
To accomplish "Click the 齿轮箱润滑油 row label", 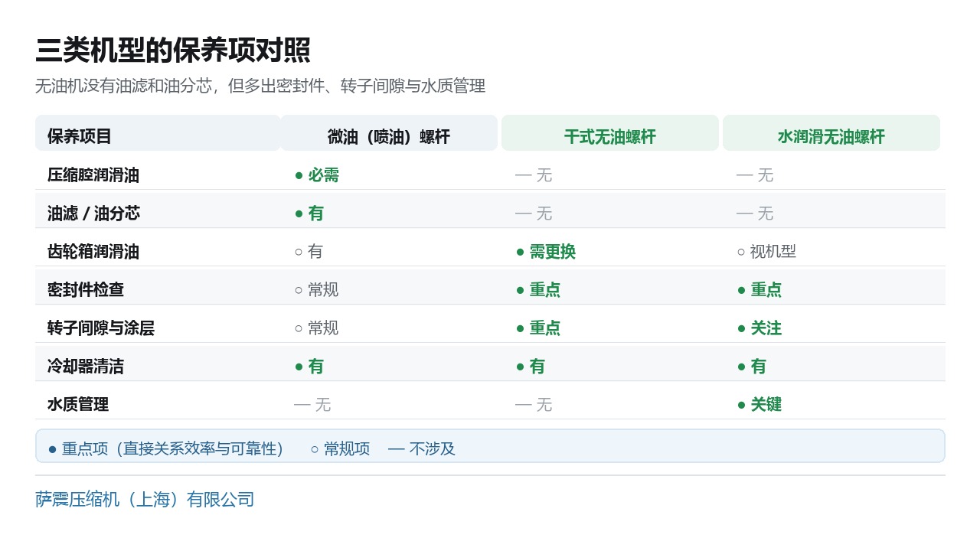I will [x=93, y=251].
